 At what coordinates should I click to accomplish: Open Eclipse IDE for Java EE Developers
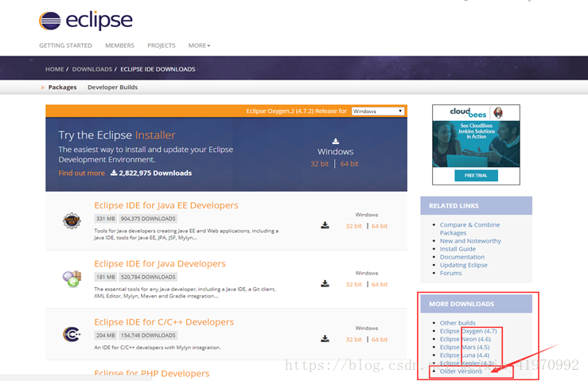166,205
